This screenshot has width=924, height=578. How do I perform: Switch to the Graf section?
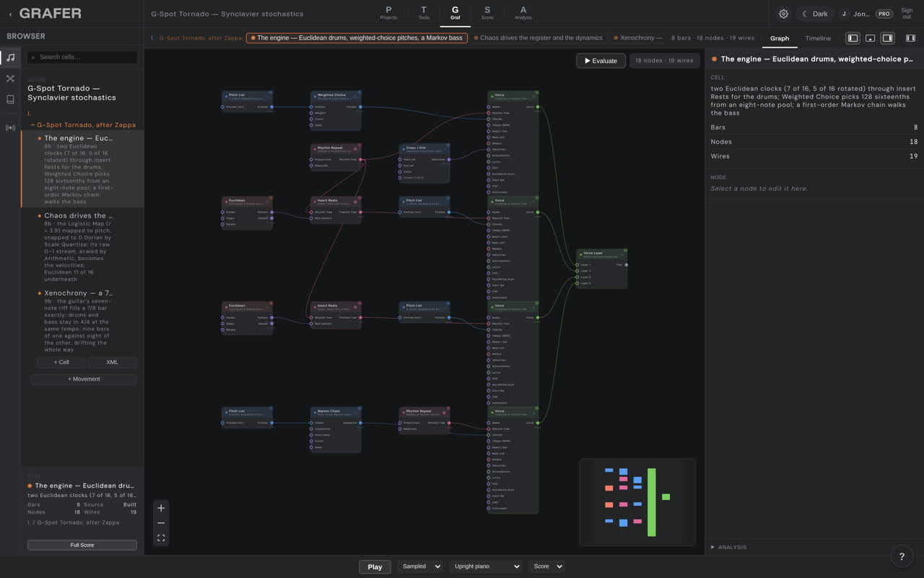[x=455, y=13]
